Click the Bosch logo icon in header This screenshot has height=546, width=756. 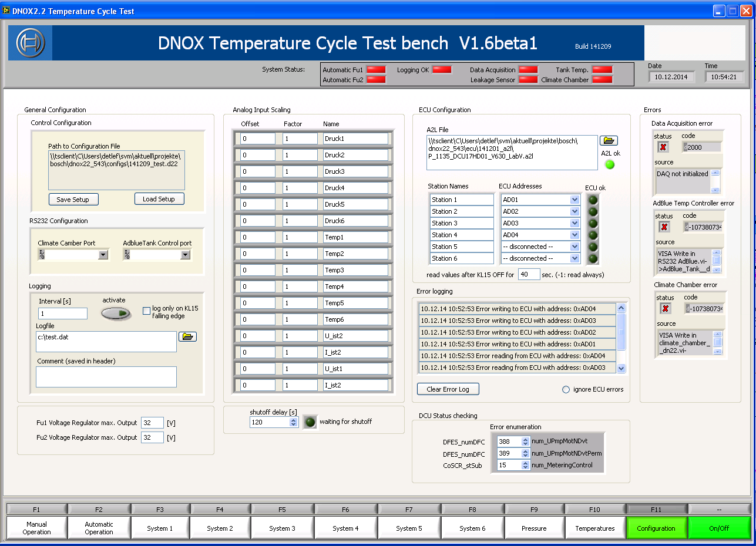(x=30, y=43)
